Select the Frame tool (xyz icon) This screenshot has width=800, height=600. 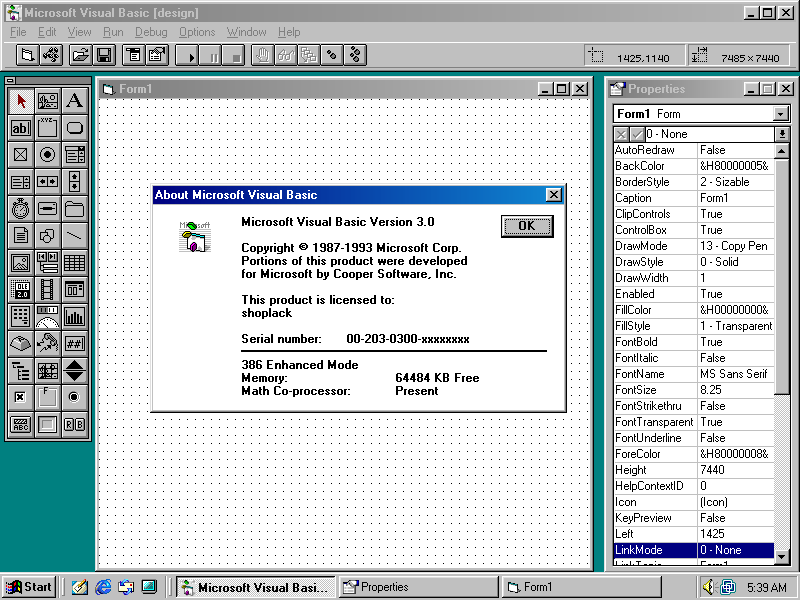click(x=47, y=128)
